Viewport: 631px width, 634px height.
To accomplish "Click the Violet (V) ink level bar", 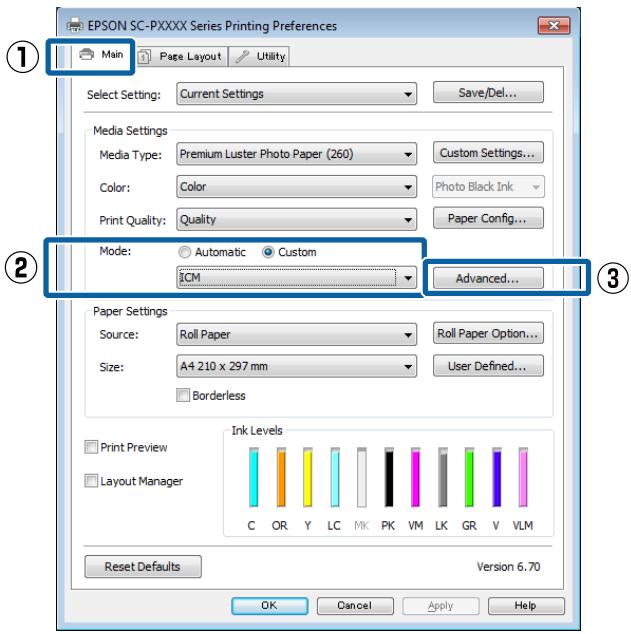I will 497,477.
